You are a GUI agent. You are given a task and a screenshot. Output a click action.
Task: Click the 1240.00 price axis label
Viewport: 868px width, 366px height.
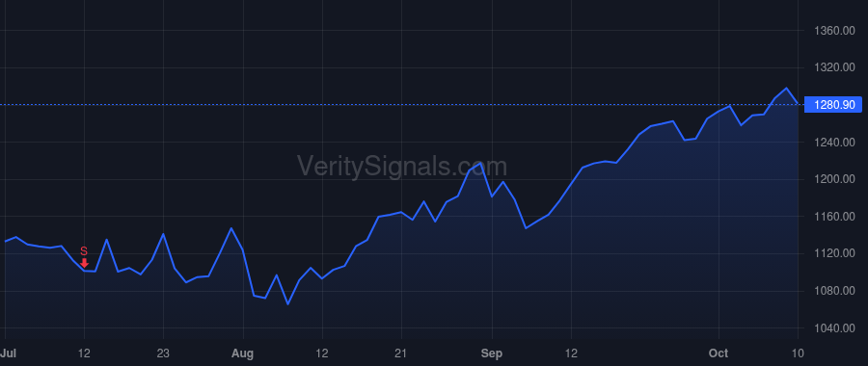[835, 143]
